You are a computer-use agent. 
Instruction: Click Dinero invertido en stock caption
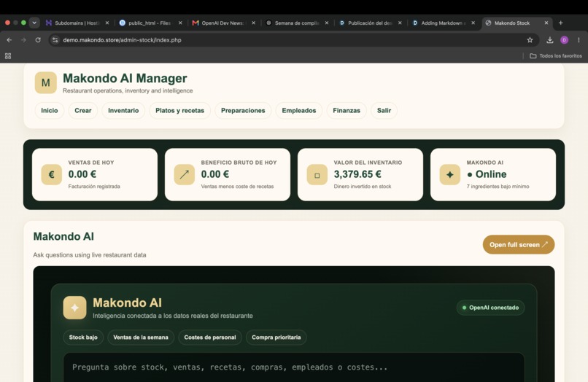[363, 187]
